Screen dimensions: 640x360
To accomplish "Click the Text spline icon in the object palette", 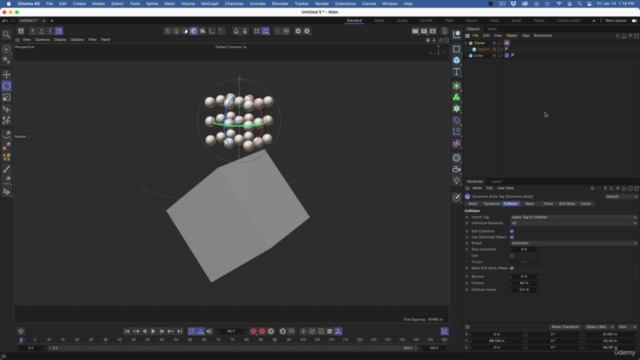I will (x=456, y=72).
